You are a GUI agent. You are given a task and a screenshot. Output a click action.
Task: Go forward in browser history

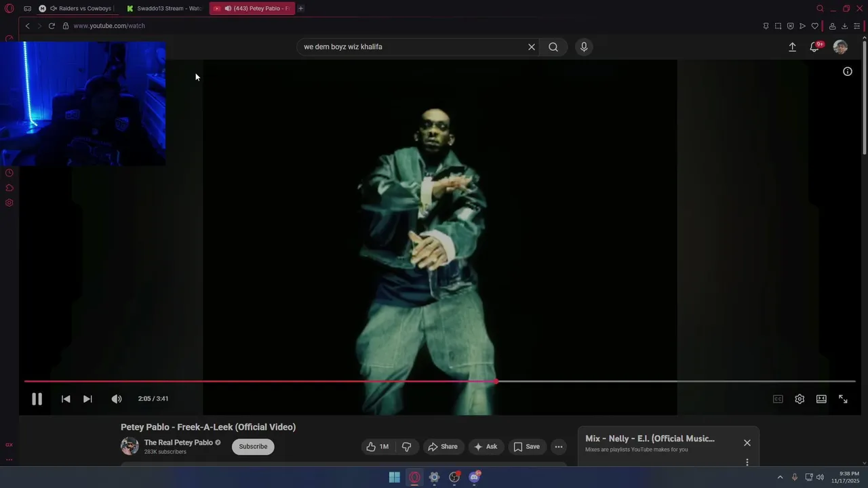click(39, 26)
